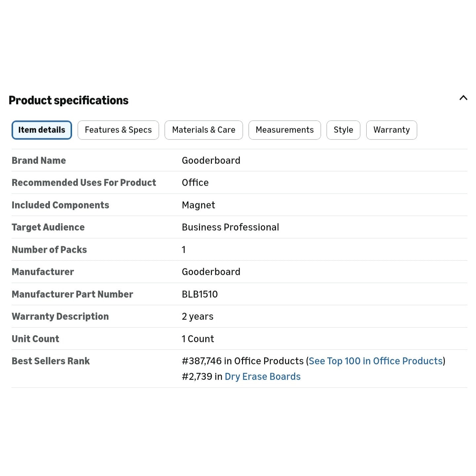Click the BLB1510 part number value
This screenshot has width=476, height=476.
point(200,294)
